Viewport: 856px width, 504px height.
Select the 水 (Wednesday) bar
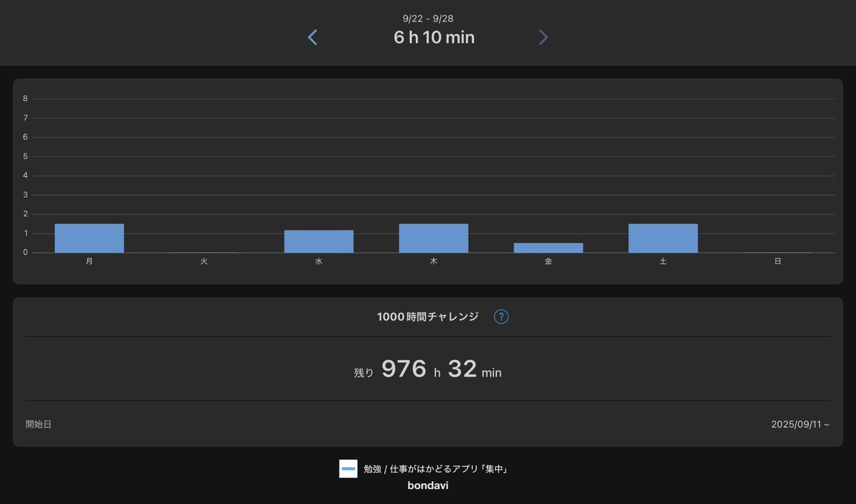point(319,241)
